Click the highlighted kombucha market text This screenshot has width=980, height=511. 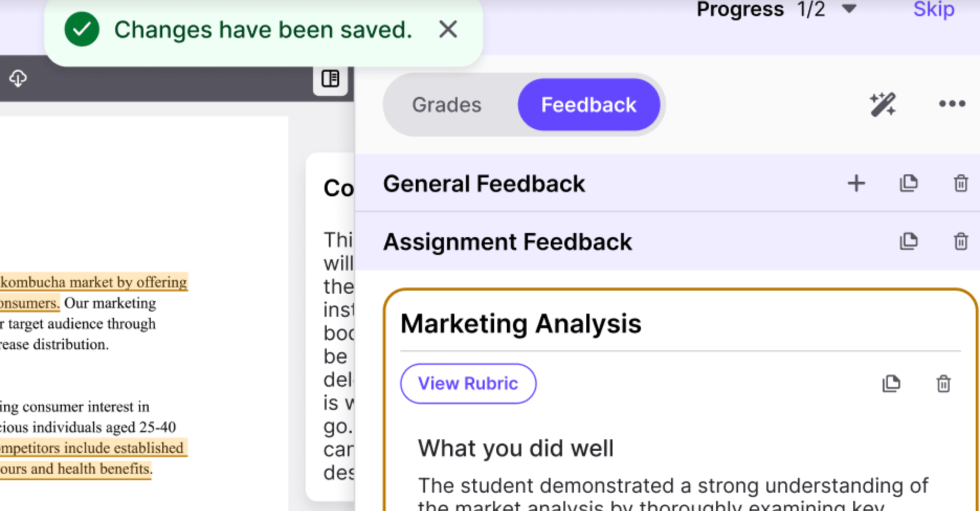pyautogui.click(x=94, y=282)
